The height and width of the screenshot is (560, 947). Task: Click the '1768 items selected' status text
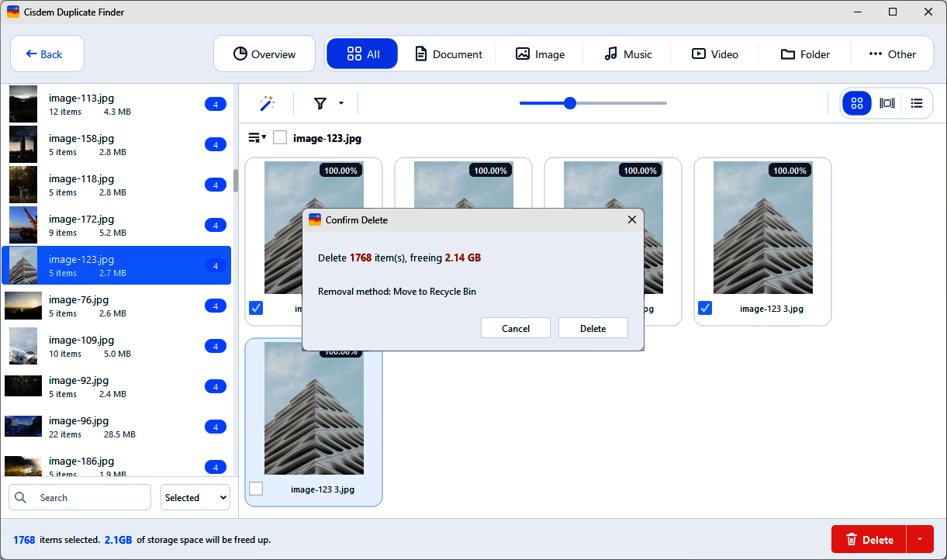pyautogui.click(x=57, y=540)
